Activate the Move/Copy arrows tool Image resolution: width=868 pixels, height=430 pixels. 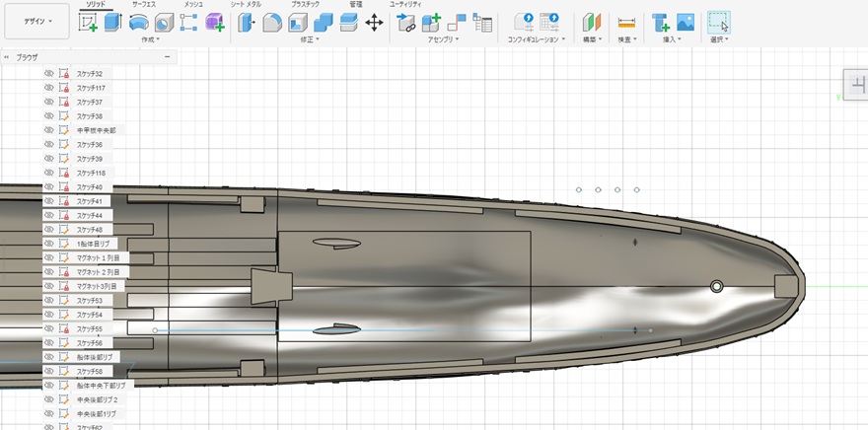[374, 22]
